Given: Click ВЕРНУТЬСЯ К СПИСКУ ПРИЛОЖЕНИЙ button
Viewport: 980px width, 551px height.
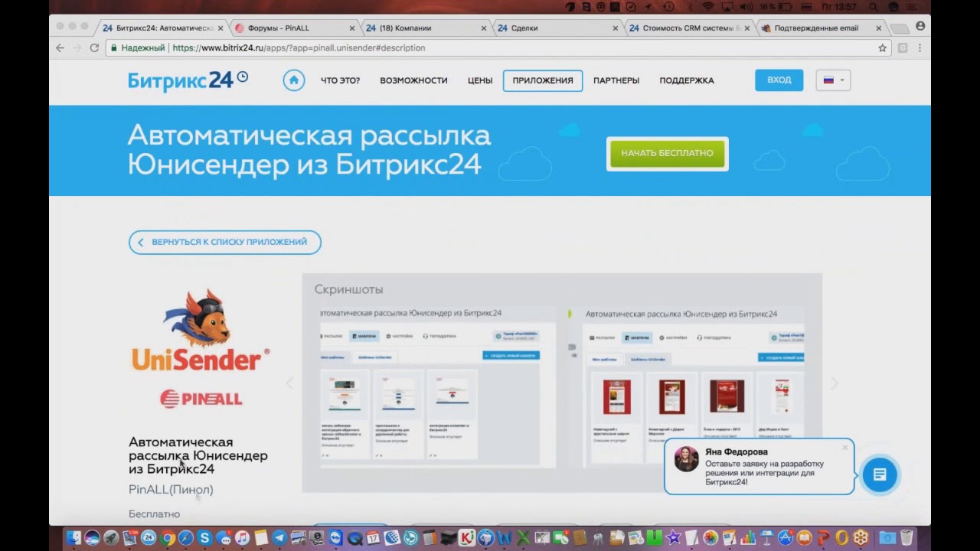Looking at the screenshot, I should point(225,242).
